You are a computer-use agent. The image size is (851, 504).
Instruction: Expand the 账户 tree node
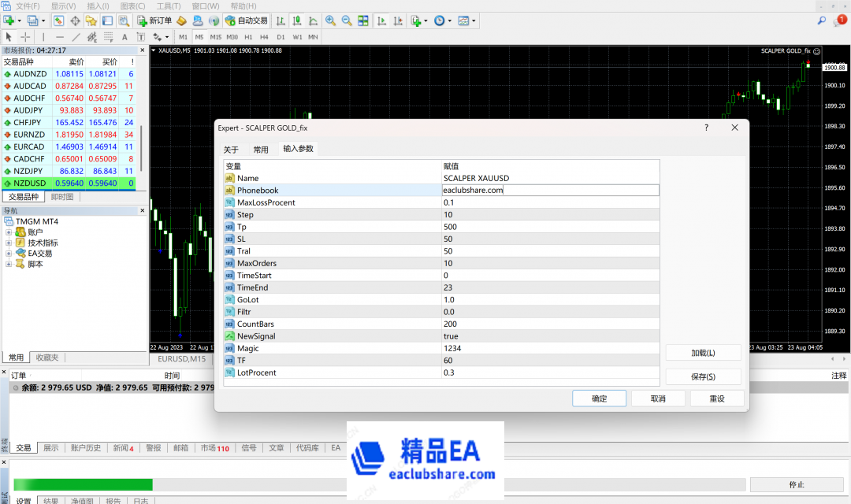(9, 232)
